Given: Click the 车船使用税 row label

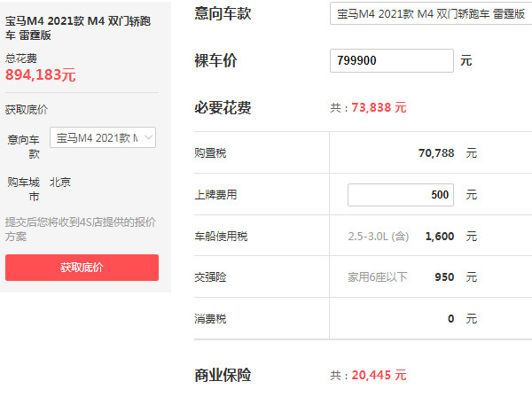Looking at the screenshot, I should click(221, 237).
